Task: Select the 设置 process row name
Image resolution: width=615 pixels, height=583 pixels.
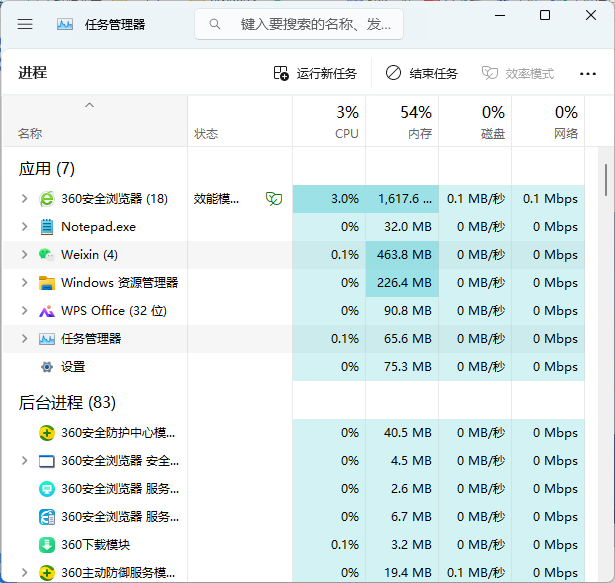Action: pos(73,367)
